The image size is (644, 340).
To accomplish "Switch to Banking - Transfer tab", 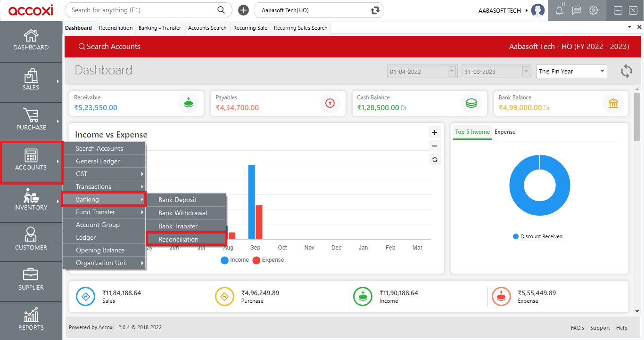I will pyautogui.click(x=160, y=28).
